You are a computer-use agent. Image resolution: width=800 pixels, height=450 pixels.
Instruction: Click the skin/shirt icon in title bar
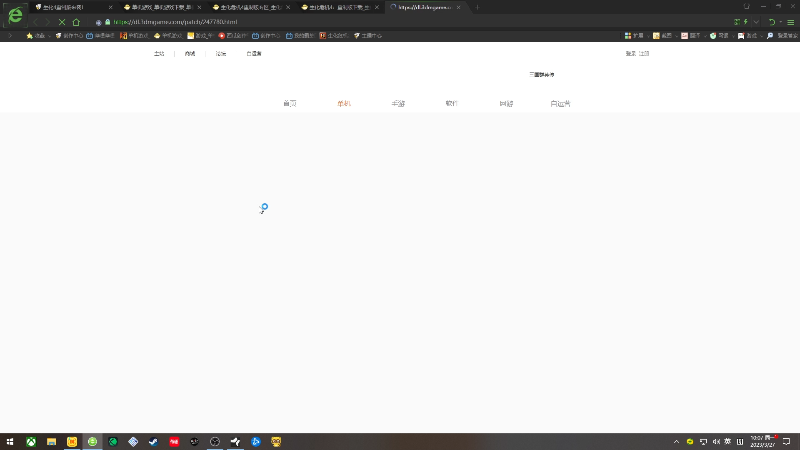click(746, 6)
